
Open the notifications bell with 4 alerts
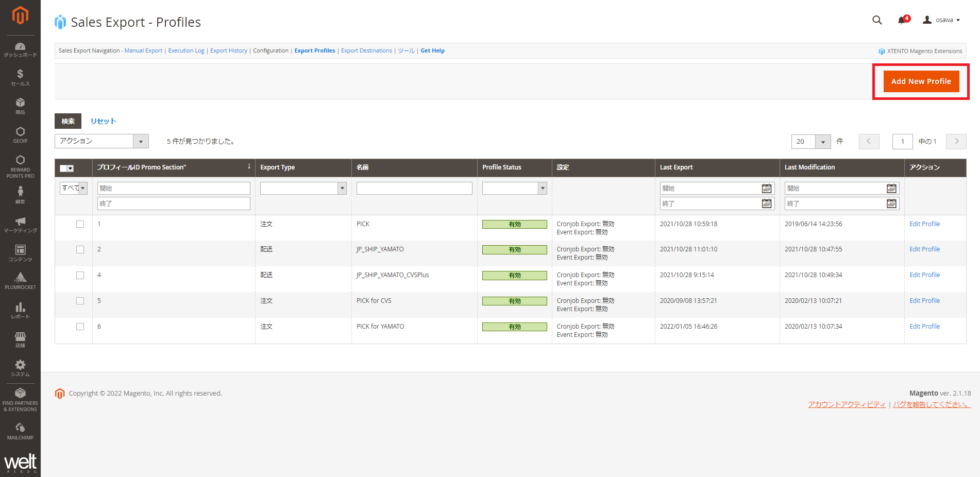pyautogui.click(x=901, y=20)
